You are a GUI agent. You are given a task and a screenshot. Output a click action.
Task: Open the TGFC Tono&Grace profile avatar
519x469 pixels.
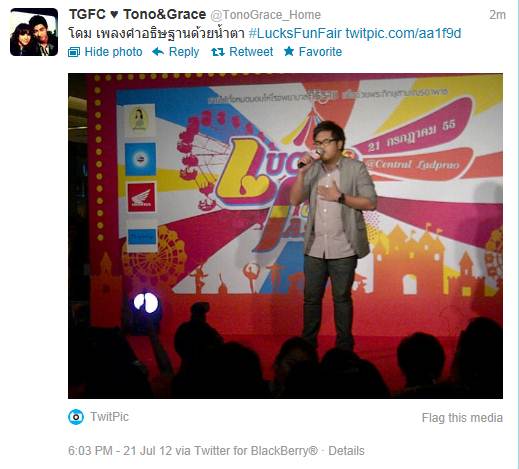34,32
